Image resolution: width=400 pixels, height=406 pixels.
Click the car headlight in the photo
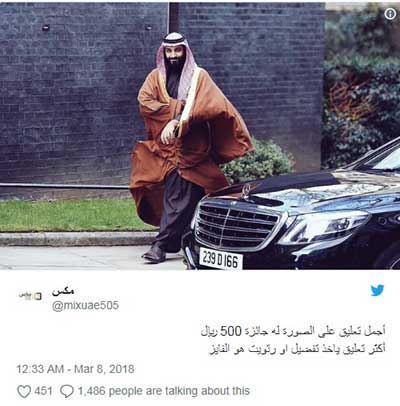[325, 227]
